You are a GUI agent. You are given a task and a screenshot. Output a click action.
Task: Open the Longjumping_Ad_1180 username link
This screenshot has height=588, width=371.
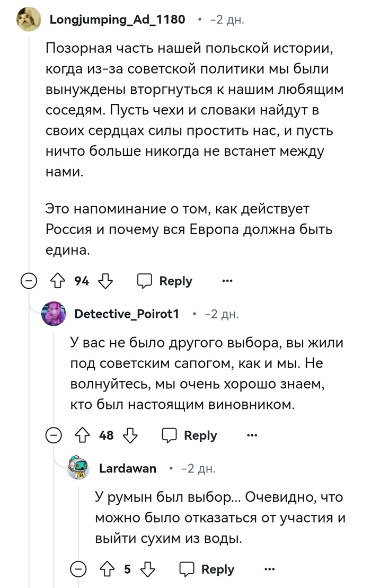117,20
